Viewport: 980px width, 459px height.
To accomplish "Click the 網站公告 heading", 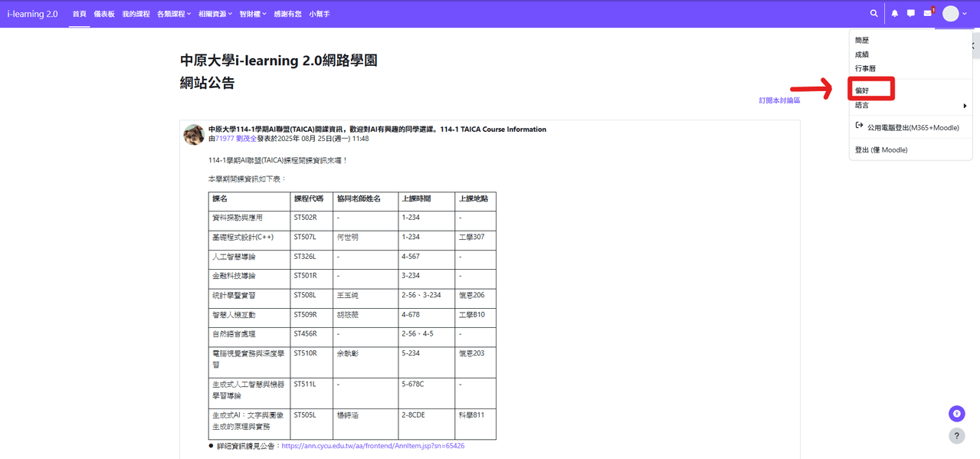I will point(208,83).
